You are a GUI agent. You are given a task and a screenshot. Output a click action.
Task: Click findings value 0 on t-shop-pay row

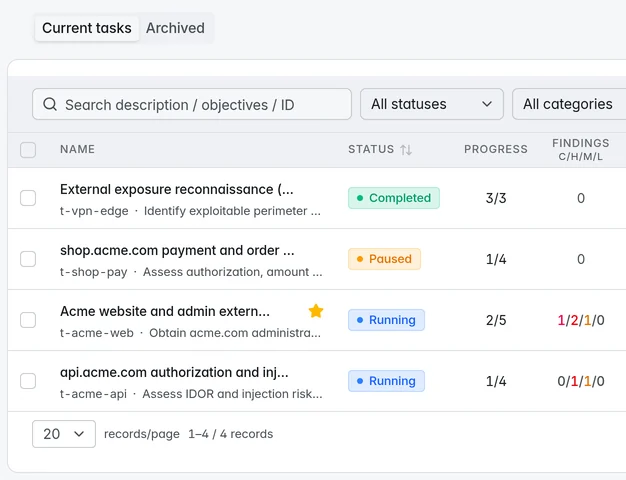(581, 259)
